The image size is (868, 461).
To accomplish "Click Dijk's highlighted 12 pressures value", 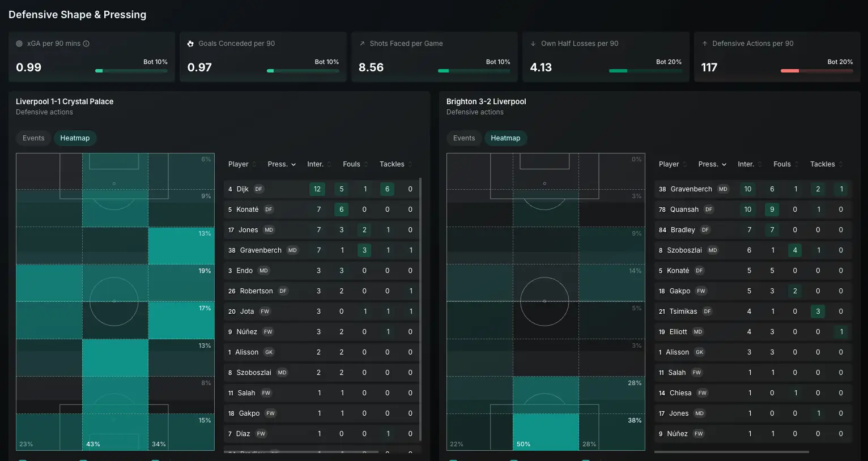I will [x=317, y=189].
